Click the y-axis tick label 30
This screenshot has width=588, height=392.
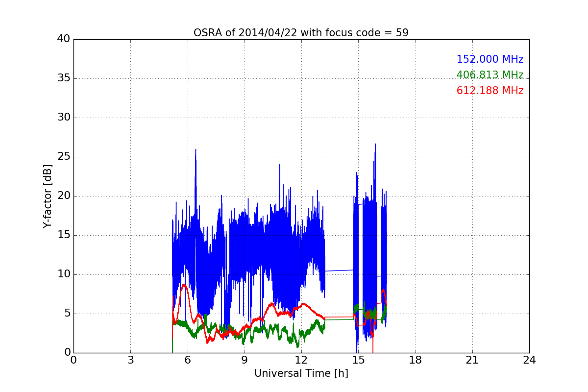coord(64,118)
